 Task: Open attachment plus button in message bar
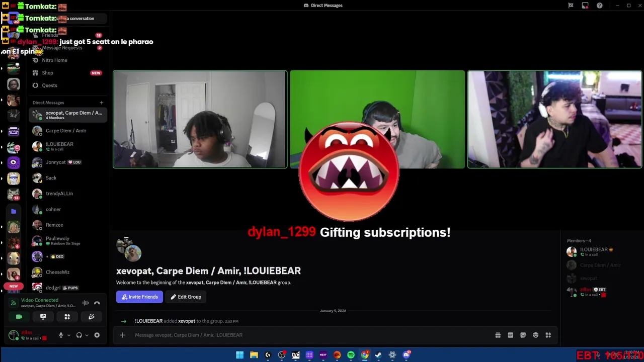(122, 335)
